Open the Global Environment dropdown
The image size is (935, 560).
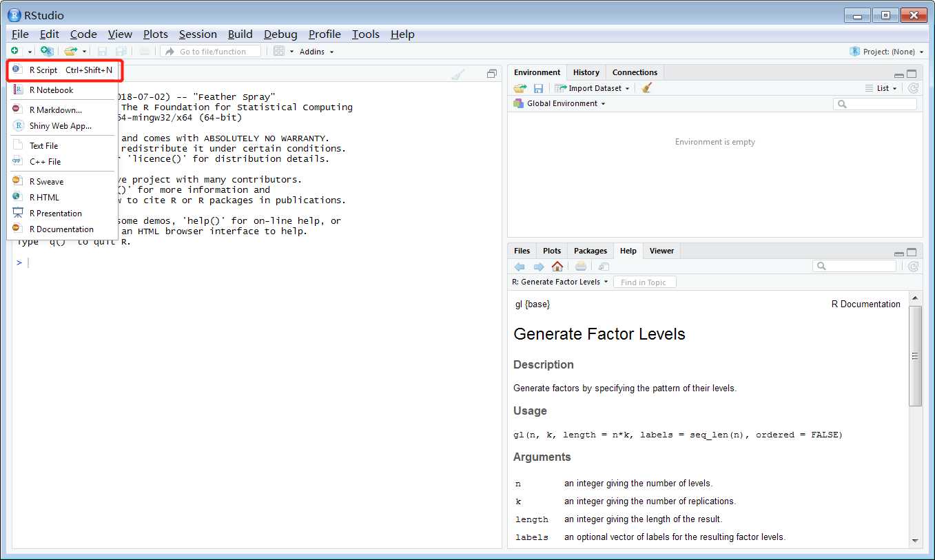click(x=559, y=103)
